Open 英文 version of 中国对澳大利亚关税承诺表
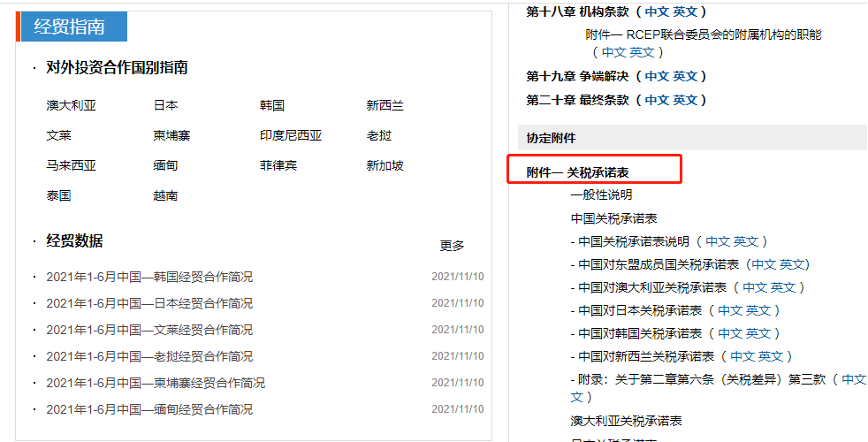Screen dimensions: 868x442 pos(783,287)
